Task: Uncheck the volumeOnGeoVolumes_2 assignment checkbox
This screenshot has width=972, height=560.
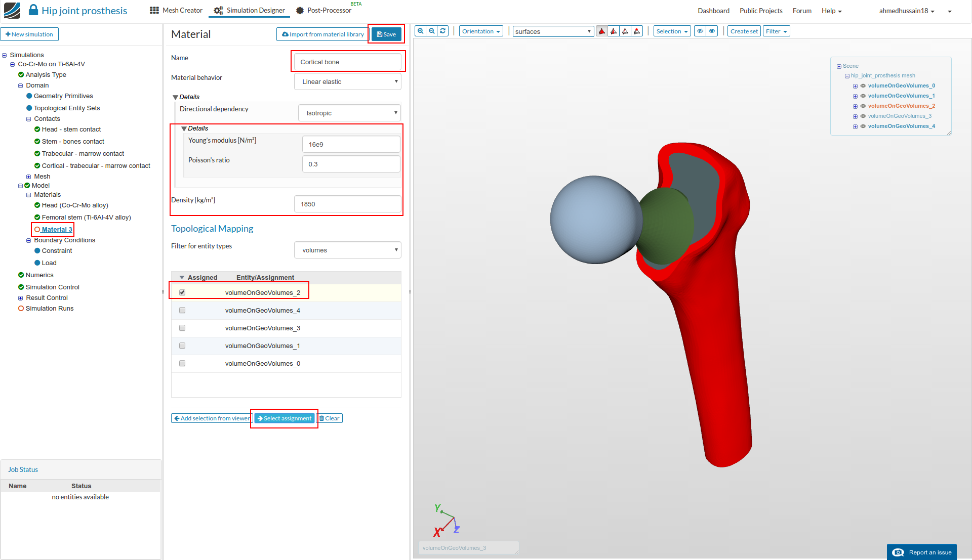Action: click(182, 293)
